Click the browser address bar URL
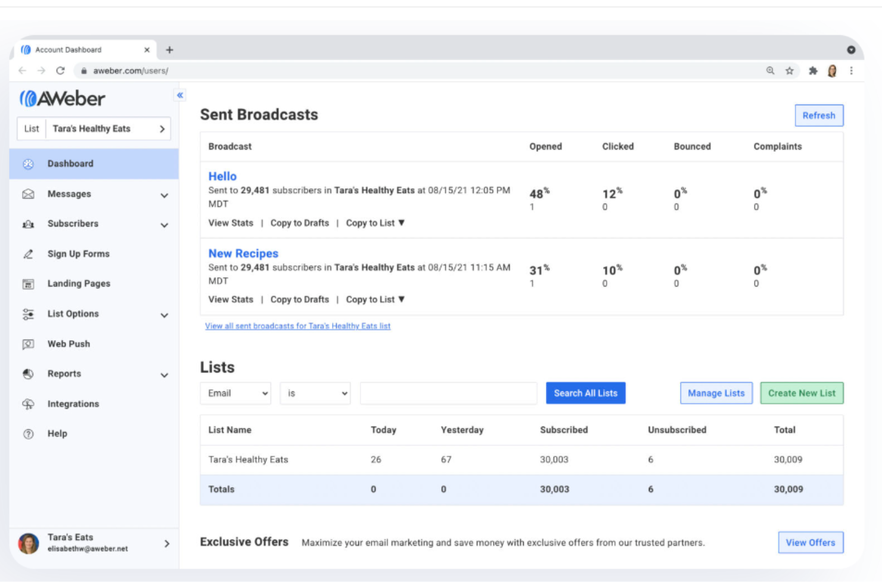This screenshot has width=882, height=588. coord(131,71)
